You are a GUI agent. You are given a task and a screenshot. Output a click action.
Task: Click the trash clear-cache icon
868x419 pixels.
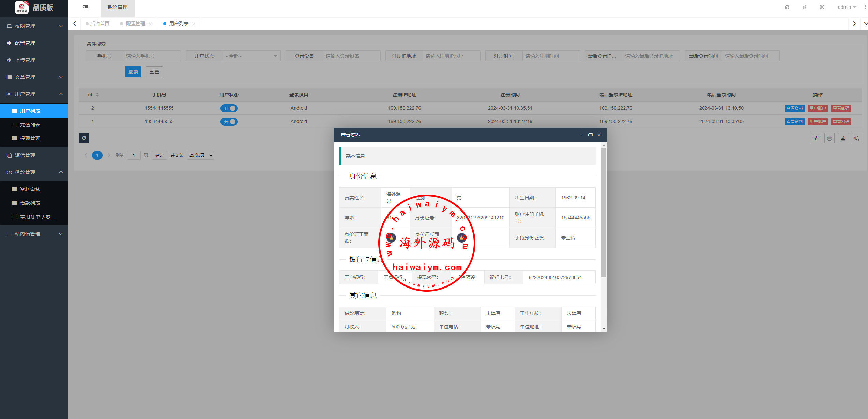coord(805,7)
